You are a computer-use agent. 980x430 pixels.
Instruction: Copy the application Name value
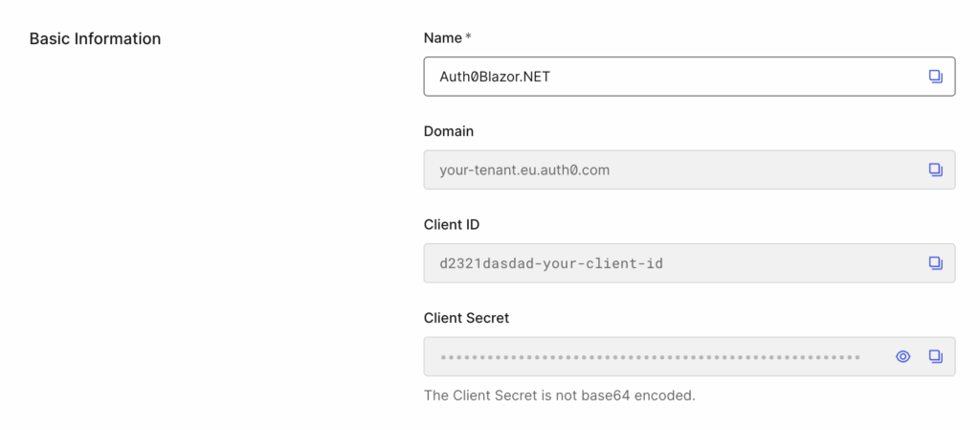[935, 77]
